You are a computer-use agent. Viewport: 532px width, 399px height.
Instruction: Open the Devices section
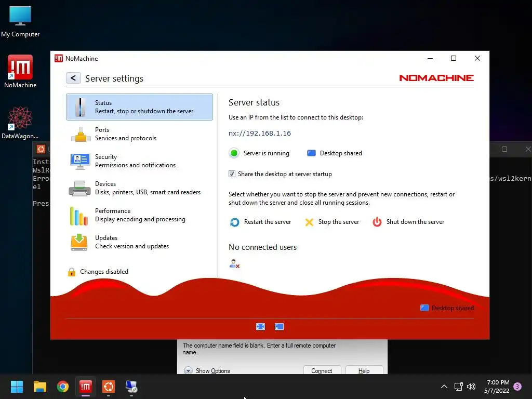pyautogui.click(x=139, y=188)
